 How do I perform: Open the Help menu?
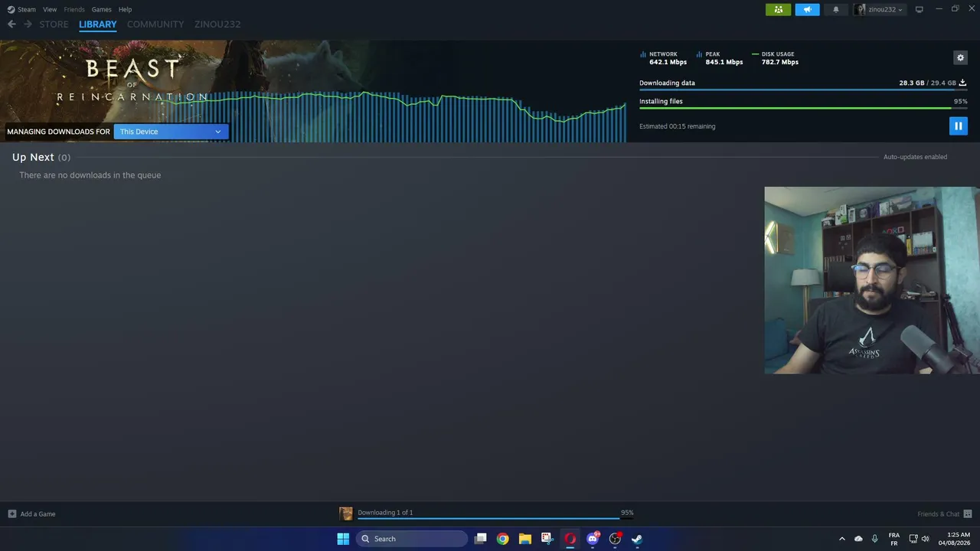(126, 9)
